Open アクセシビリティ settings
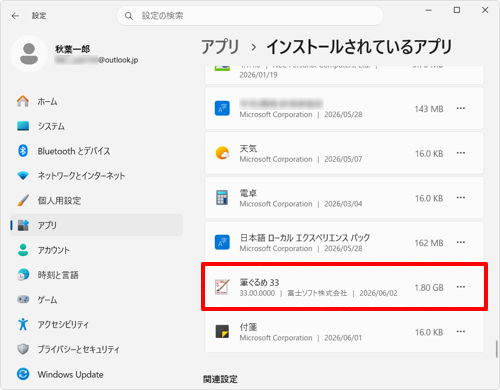 coord(96,324)
